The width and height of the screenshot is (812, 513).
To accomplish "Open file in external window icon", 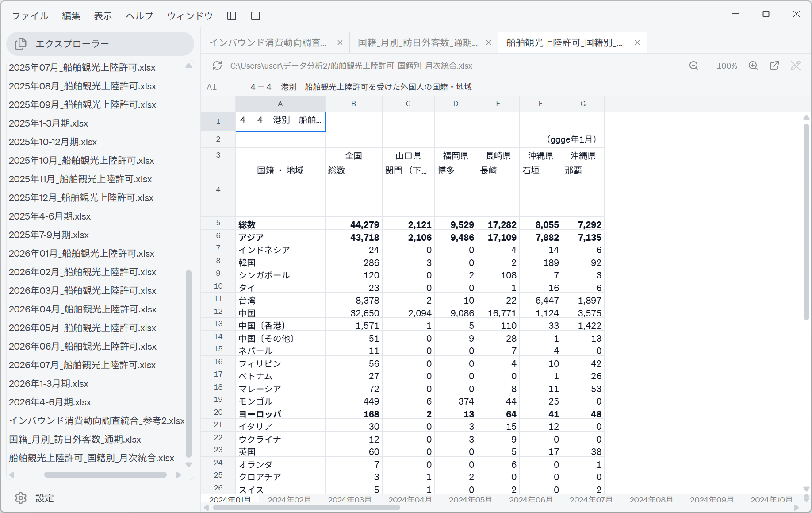I will [774, 66].
